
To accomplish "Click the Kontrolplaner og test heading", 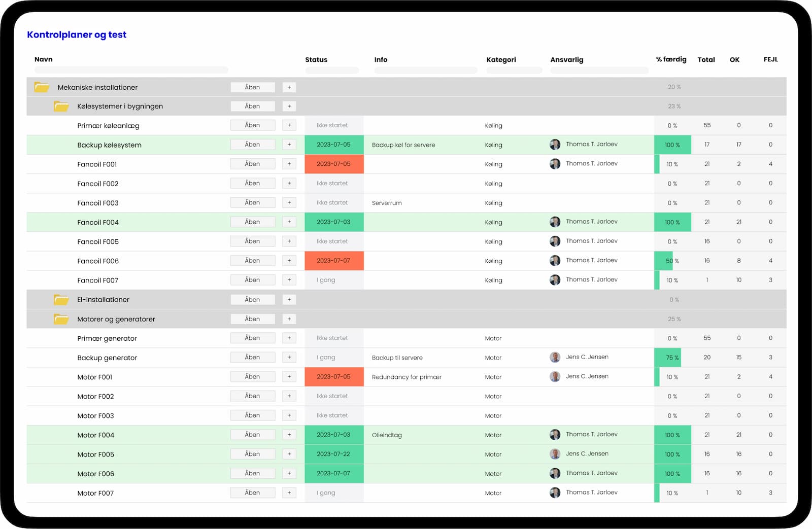I will 77,35.
